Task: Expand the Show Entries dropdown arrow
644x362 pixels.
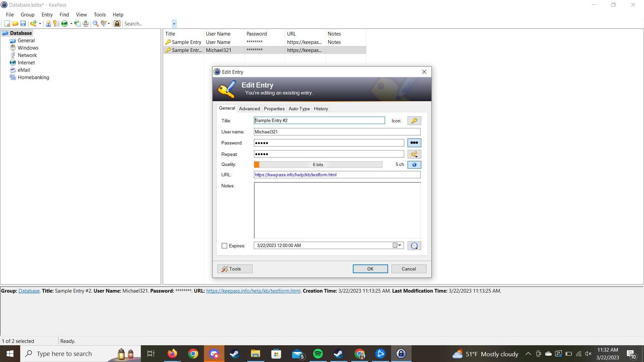Action: tap(109, 23)
